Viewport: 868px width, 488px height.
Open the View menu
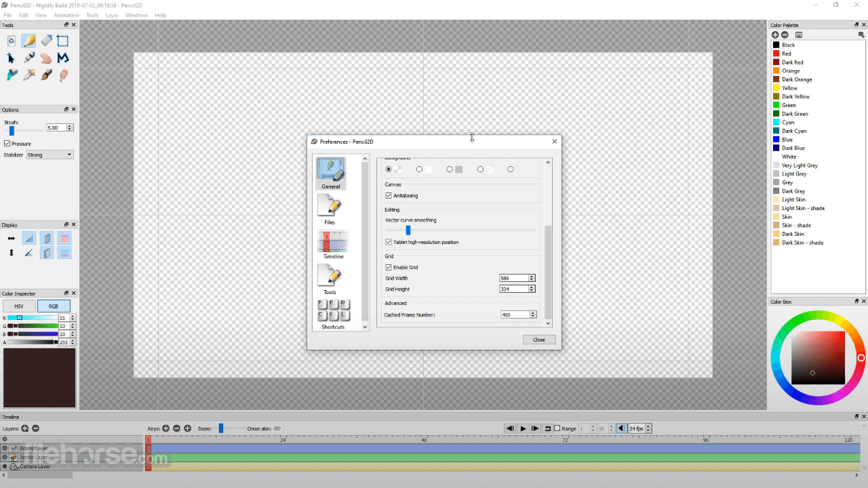tap(41, 15)
